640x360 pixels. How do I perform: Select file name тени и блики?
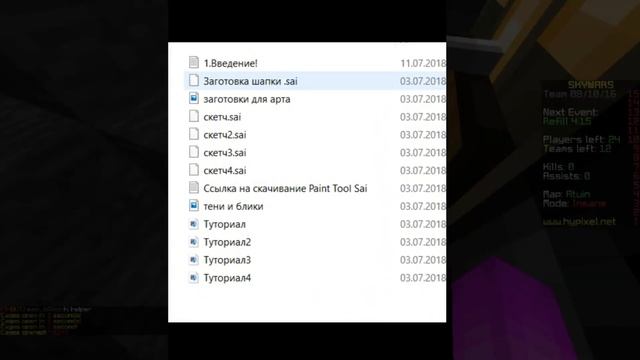(233, 207)
